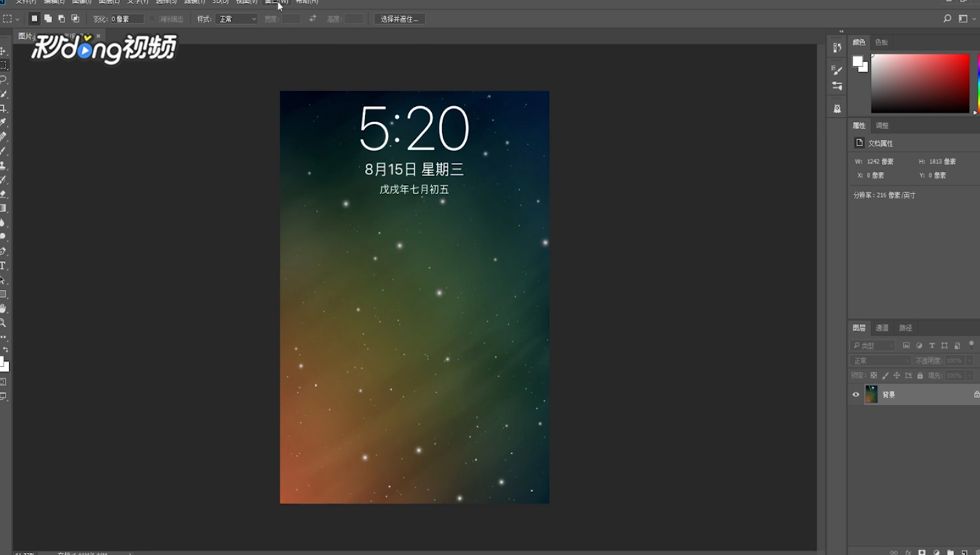Viewport: 980px width, 555px height.
Task: Toggle the smart object layer filter icon
Action: click(957, 345)
